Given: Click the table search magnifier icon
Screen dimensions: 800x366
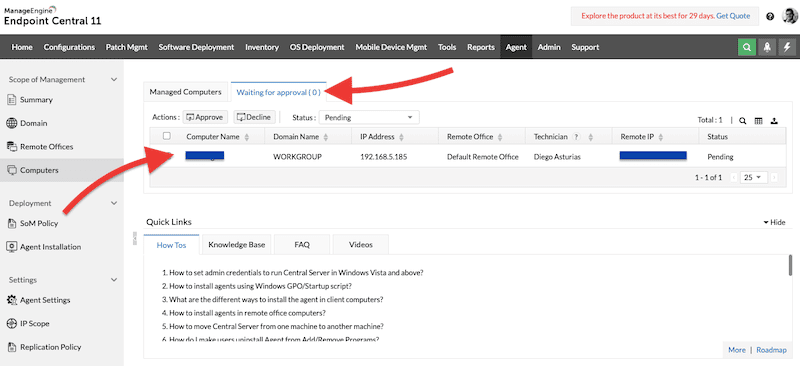Looking at the screenshot, I should [743, 121].
